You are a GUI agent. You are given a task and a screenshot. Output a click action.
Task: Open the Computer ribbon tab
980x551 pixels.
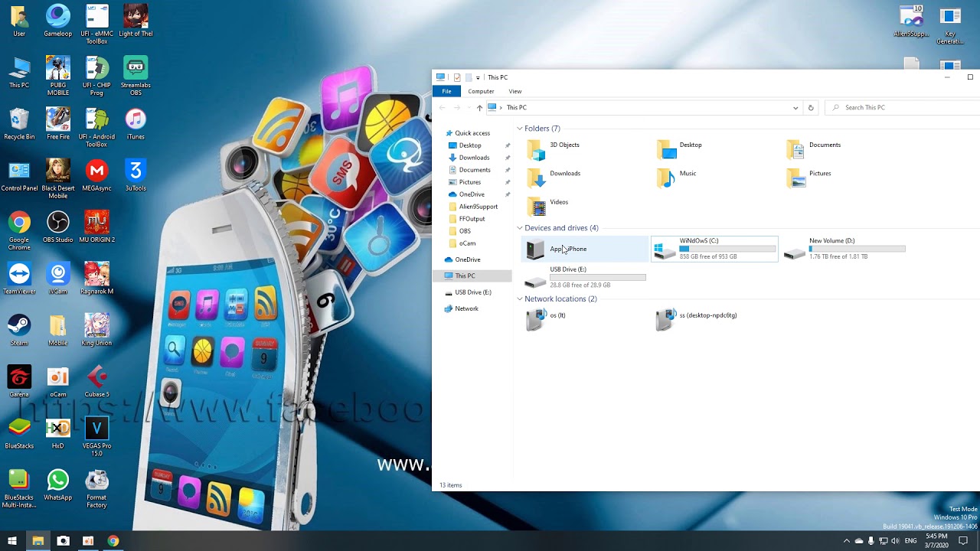481,91
